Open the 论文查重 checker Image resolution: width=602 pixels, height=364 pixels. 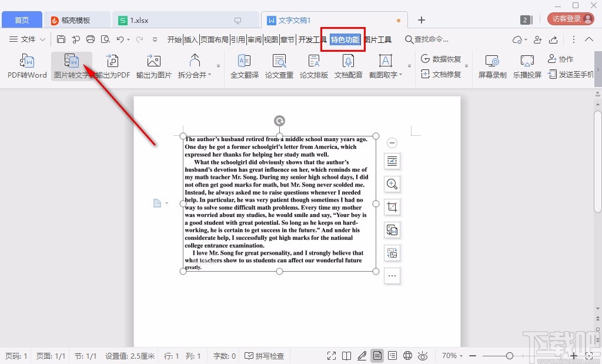279,65
